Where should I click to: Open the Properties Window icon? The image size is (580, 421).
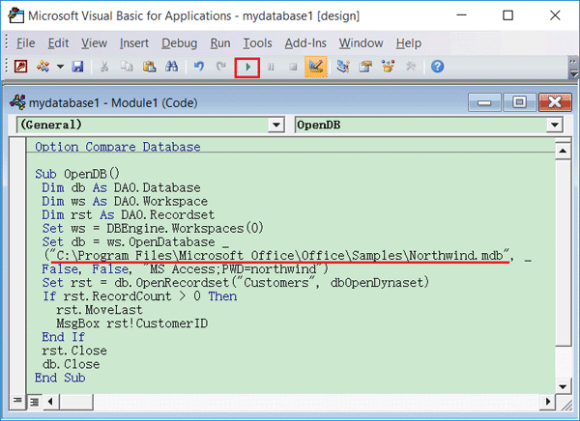[365, 67]
